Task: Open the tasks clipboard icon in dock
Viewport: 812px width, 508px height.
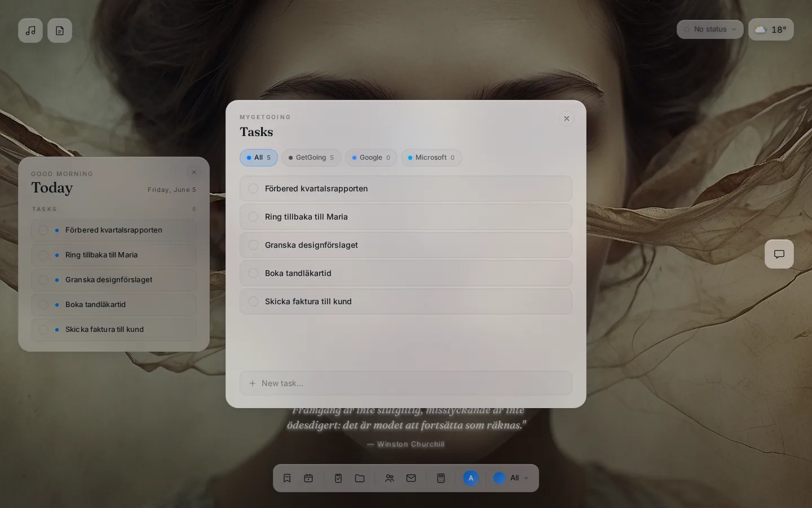Action: (x=338, y=478)
